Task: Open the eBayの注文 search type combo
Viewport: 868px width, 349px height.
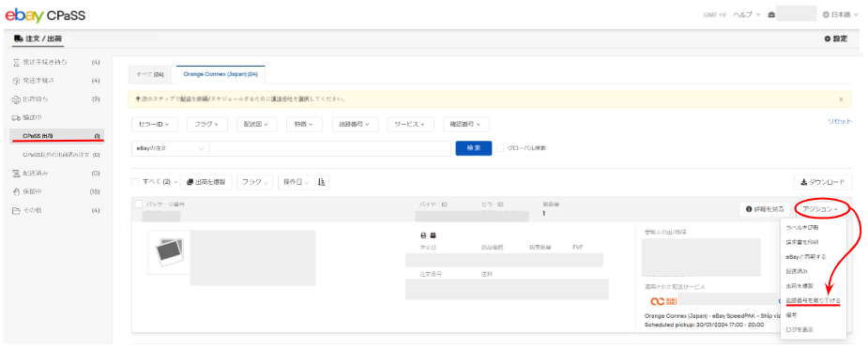Action: click(x=170, y=148)
